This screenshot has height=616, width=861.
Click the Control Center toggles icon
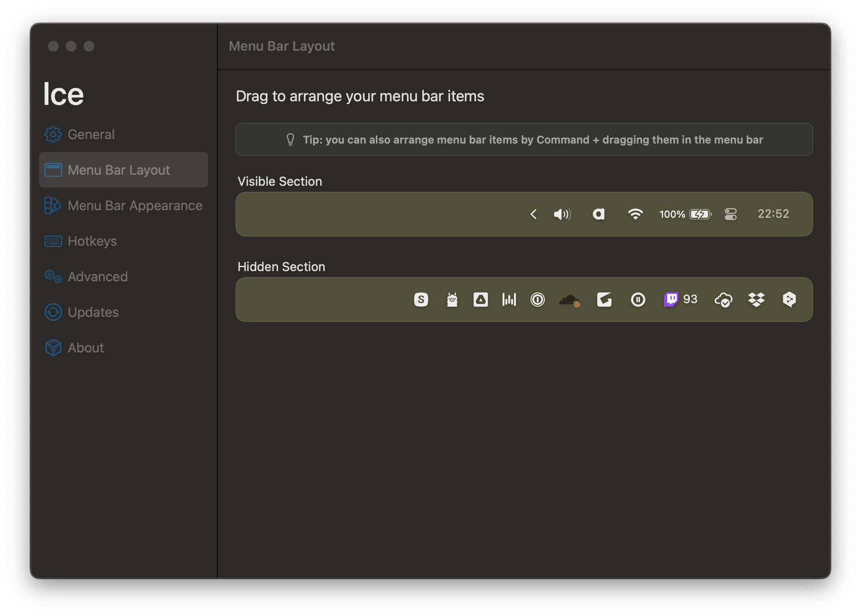pos(730,214)
